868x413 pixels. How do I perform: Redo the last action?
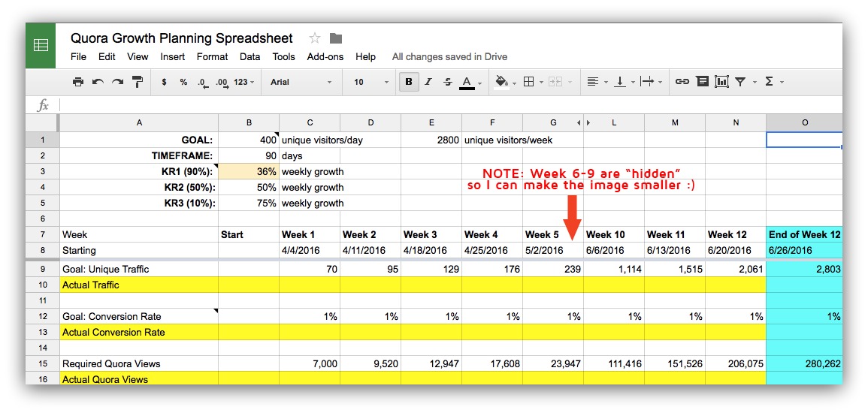pyautogui.click(x=117, y=82)
